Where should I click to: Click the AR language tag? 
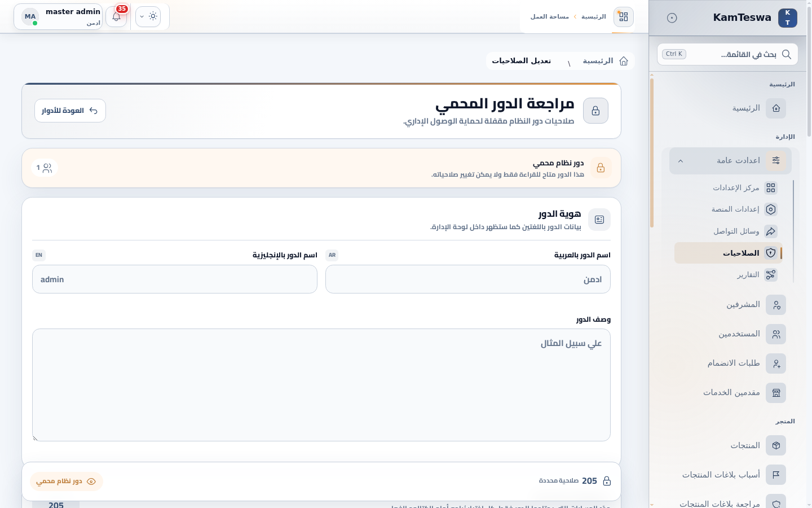[x=332, y=255]
